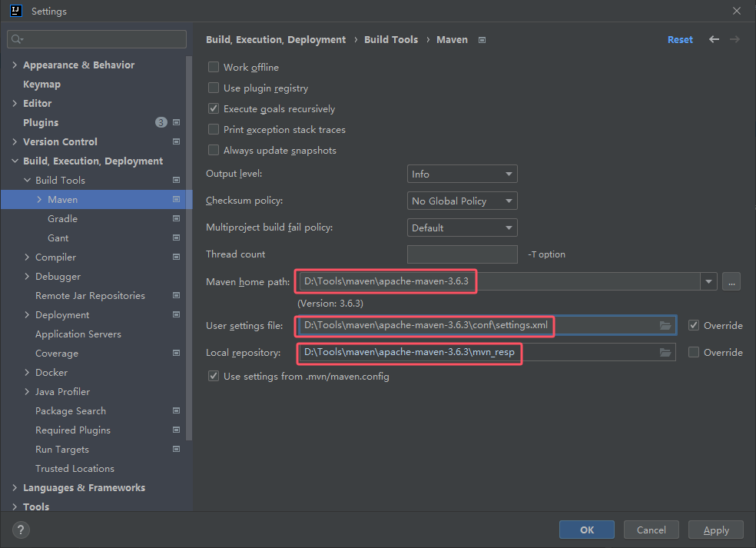Expand the Maven home path combo box
Screen dimensions: 756x548
[708, 281]
